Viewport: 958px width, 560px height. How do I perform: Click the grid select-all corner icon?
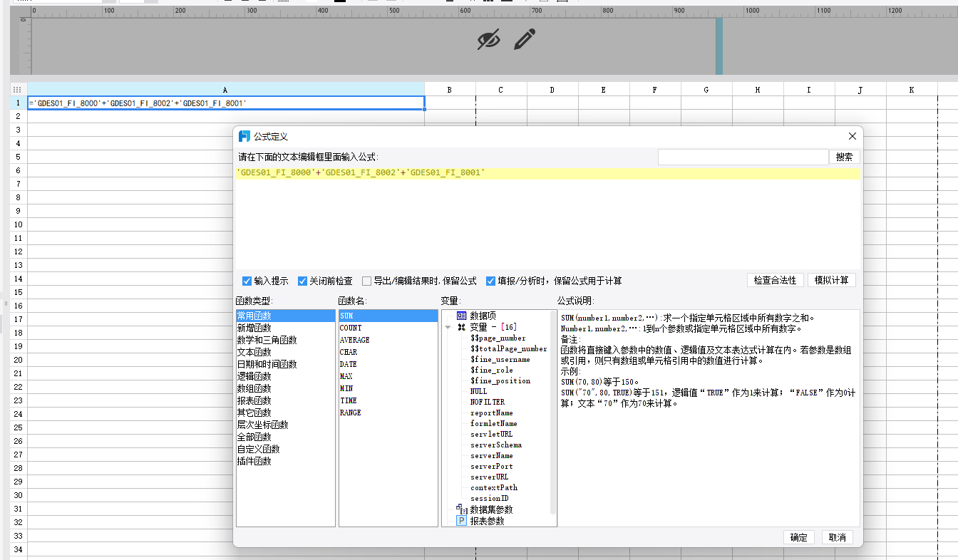(18, 90)
